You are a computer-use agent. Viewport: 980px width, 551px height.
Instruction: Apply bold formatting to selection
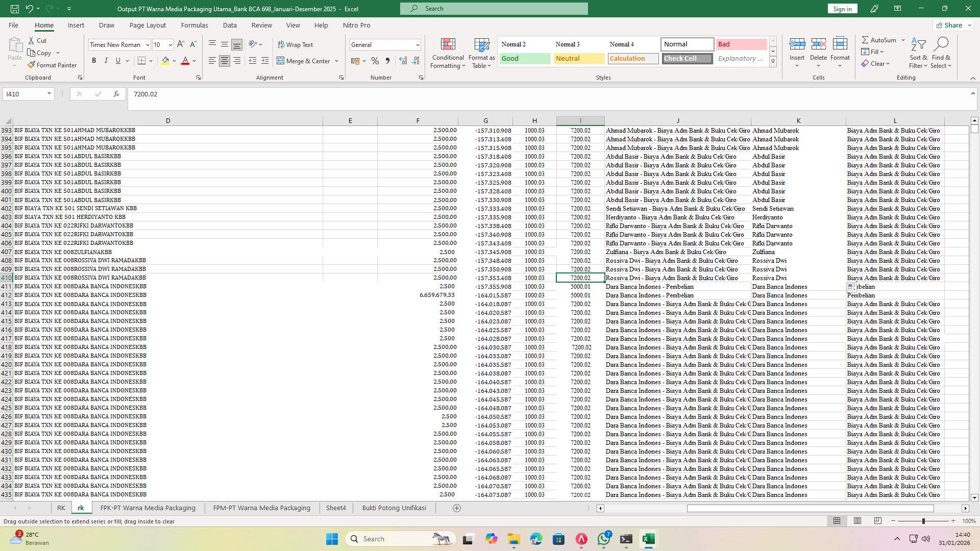94,61
